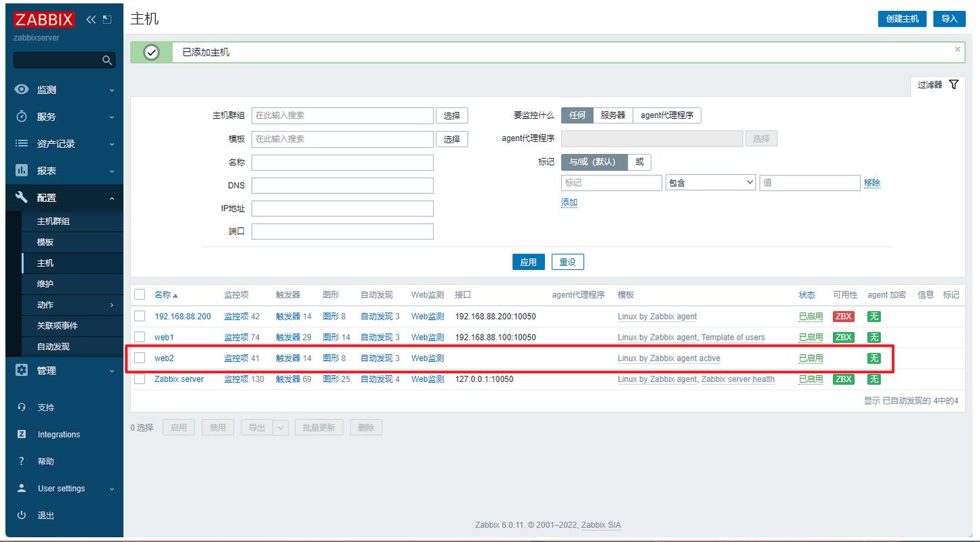Click green ZBX badge for Zabbix server
Screen dimensions: 980x542
843,379
